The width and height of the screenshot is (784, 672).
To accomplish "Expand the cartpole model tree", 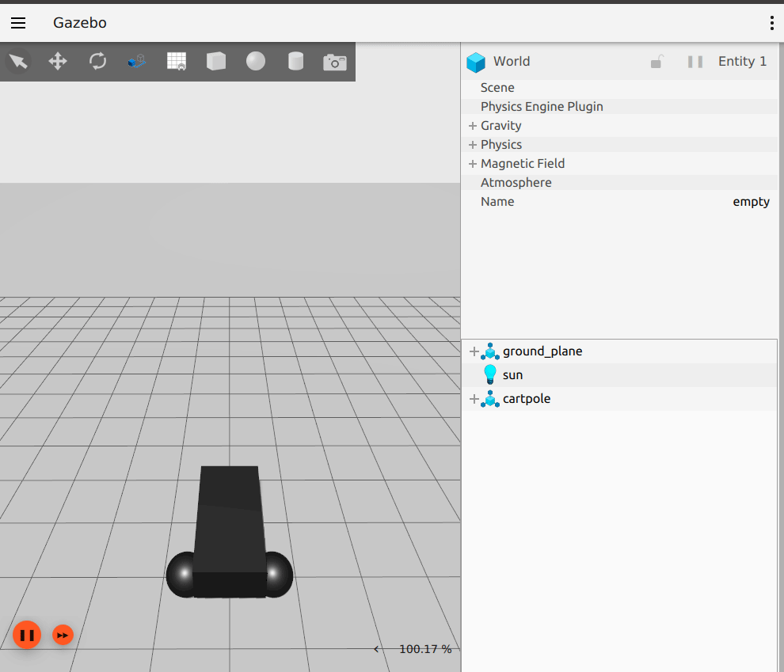I will pyautogui.click(x=474, y=398).
